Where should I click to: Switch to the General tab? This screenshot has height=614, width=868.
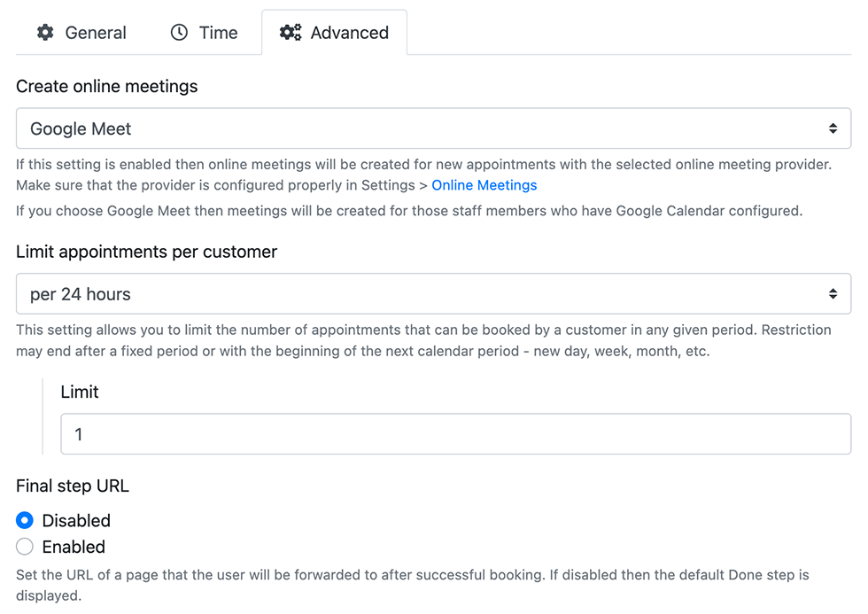click(x=80, y=32)
